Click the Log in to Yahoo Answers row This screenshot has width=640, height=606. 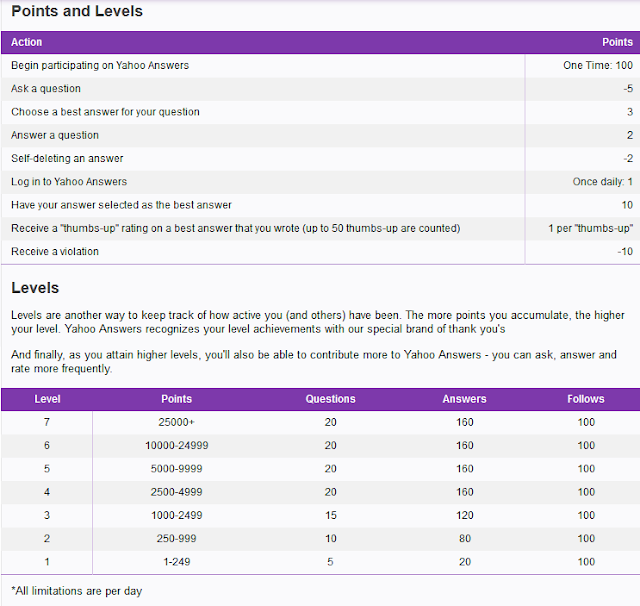pyautogui.click(x=320, y=182)
